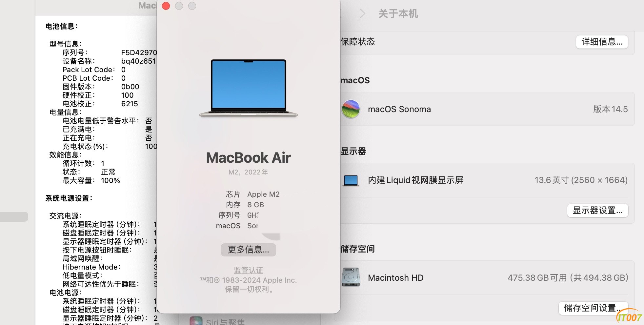Click the built-in Liquid Retina display icon
644x325 pixels.
[x=351, y=180]
